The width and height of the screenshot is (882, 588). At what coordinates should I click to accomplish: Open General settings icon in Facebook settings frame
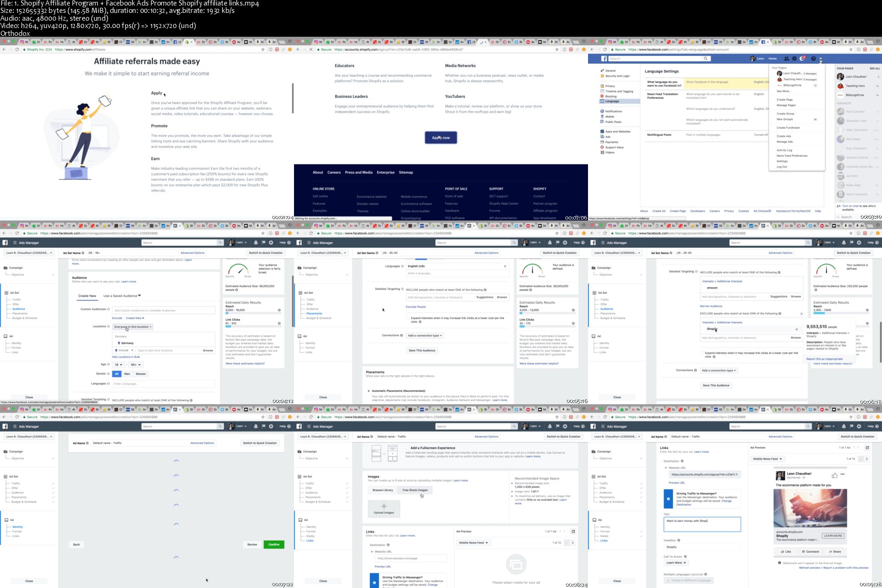click(602, 71)
